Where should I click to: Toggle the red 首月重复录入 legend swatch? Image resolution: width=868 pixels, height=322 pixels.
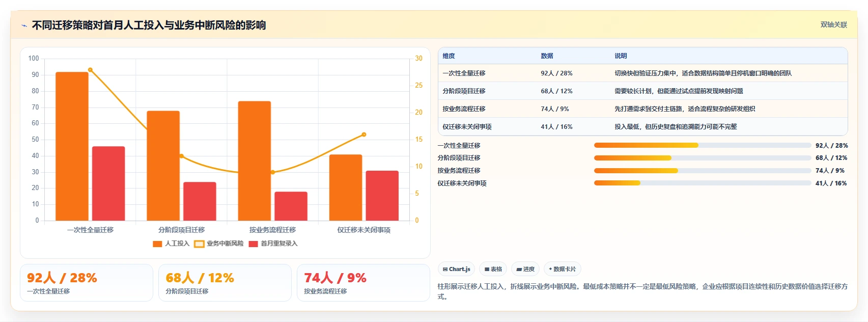(x=254, y=244)
